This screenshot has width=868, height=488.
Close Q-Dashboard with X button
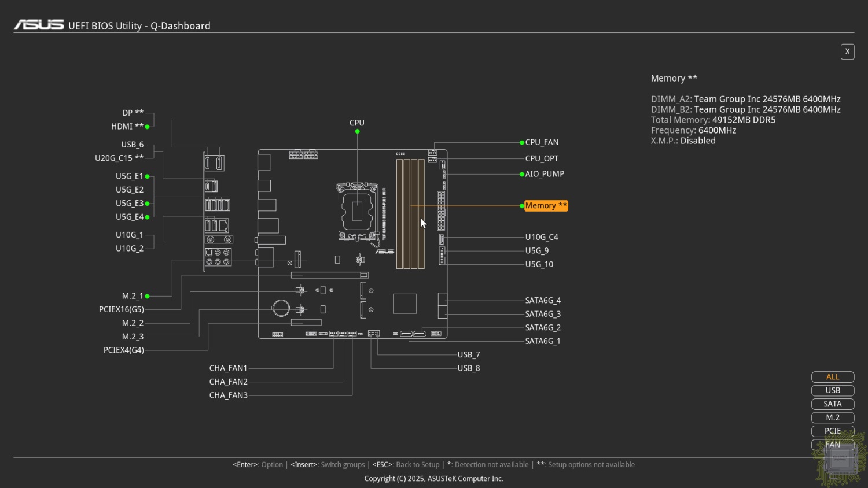pos(847,51)
